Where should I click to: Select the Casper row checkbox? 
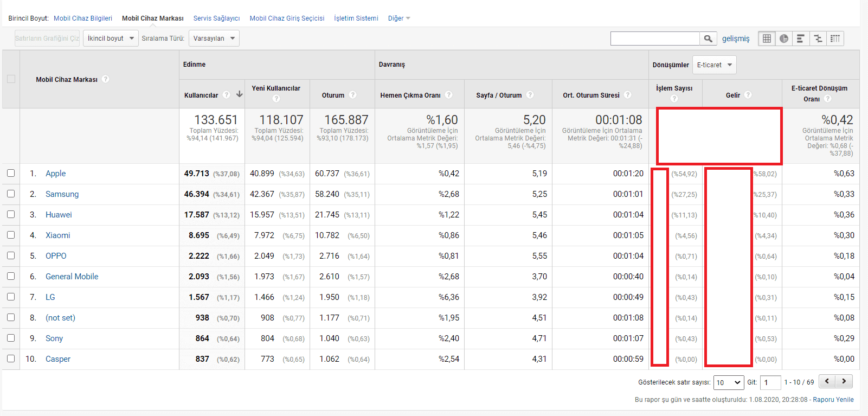pyautogui.click(x=11, y=359)
